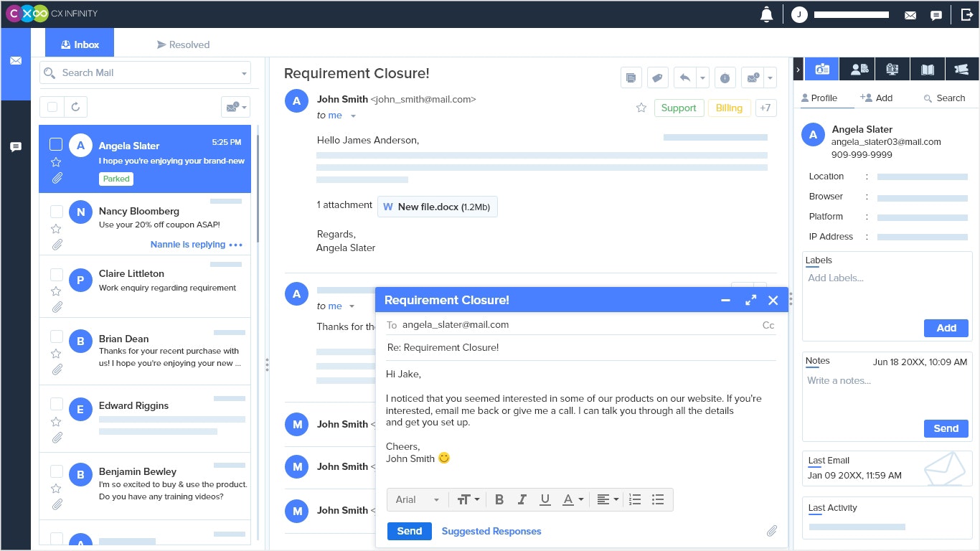The height and width of the screenshot is (551, 980).
Task: Collapse the right side panel chevron
Action: [798, 69]
